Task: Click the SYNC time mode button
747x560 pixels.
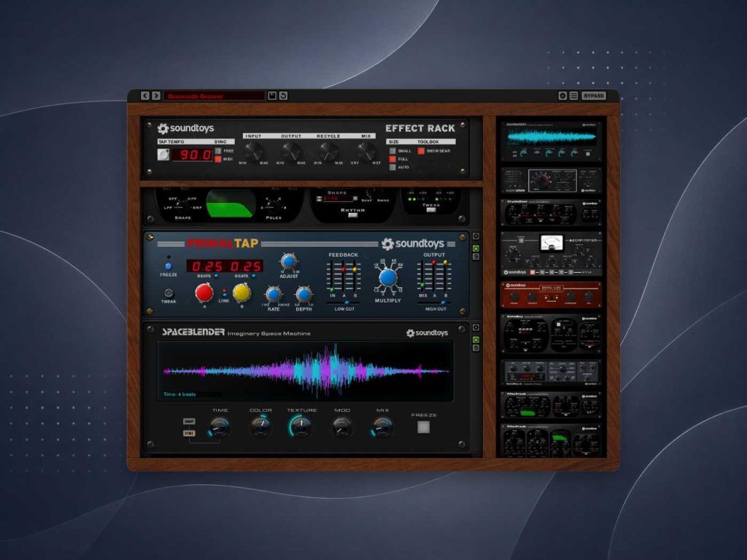Action: pyautogui.click(x=189, y=433)
